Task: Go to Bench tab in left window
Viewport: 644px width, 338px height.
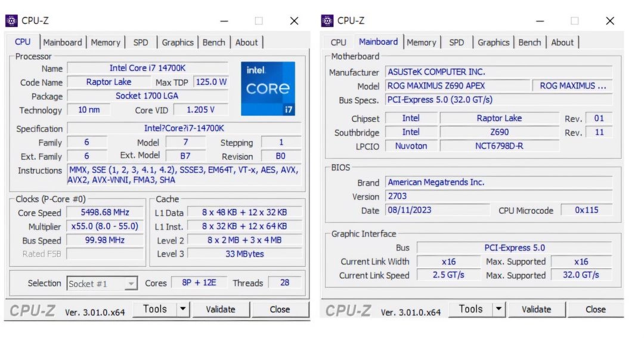Action: click(x=214, y=42)
